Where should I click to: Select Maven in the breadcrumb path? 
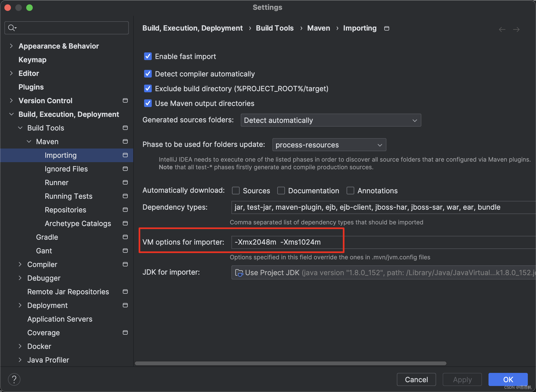(318, 28)
